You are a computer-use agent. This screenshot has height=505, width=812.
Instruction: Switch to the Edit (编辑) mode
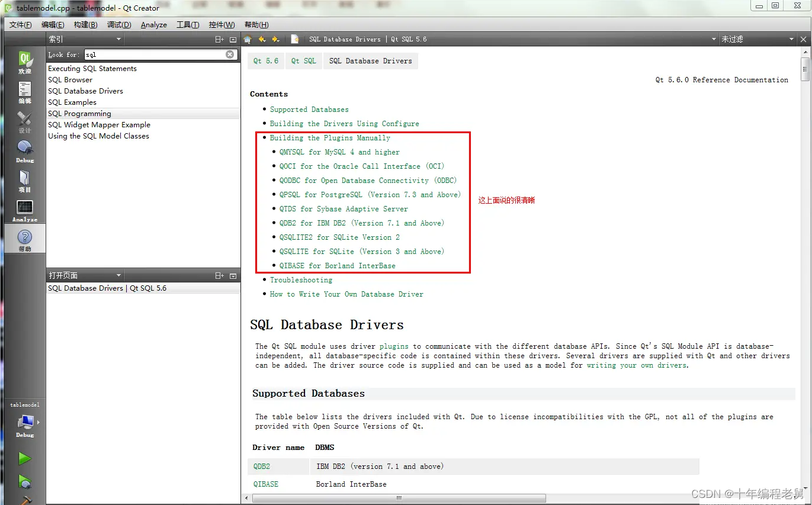(24, 92)
